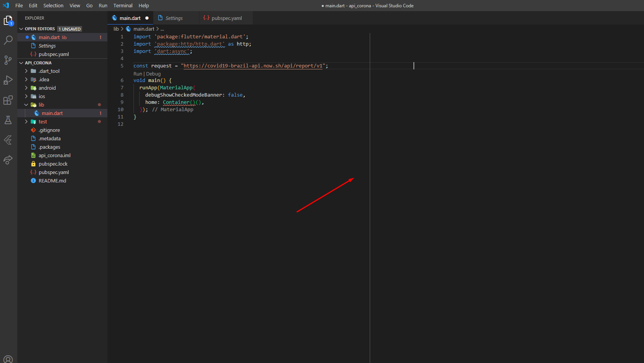644x363 pixels.
Task: Click lib in the breadcrumb path
Action: pyautogui.click(x=116, y=29)
